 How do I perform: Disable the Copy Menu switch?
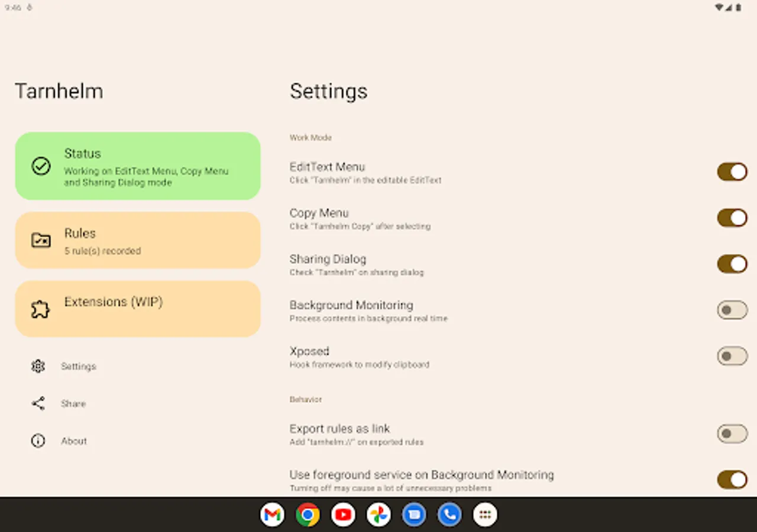click(732, 218)
